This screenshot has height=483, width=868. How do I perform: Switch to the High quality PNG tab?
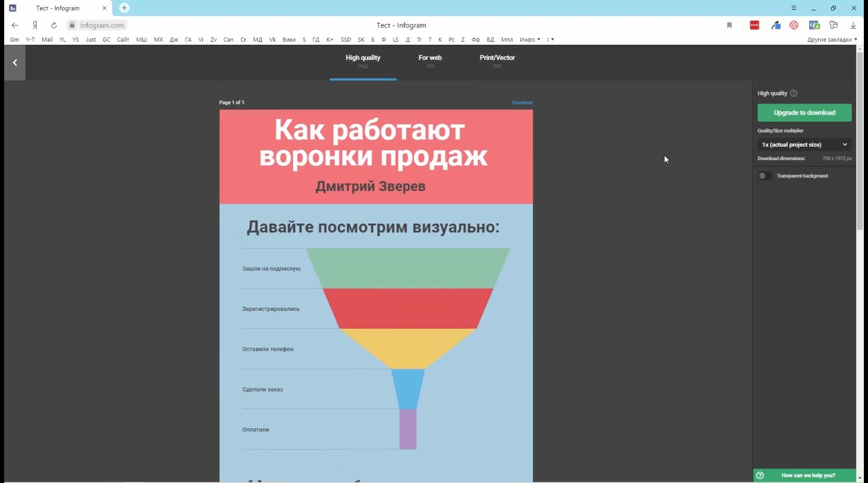pyautogui.click(x=363, y=61)
